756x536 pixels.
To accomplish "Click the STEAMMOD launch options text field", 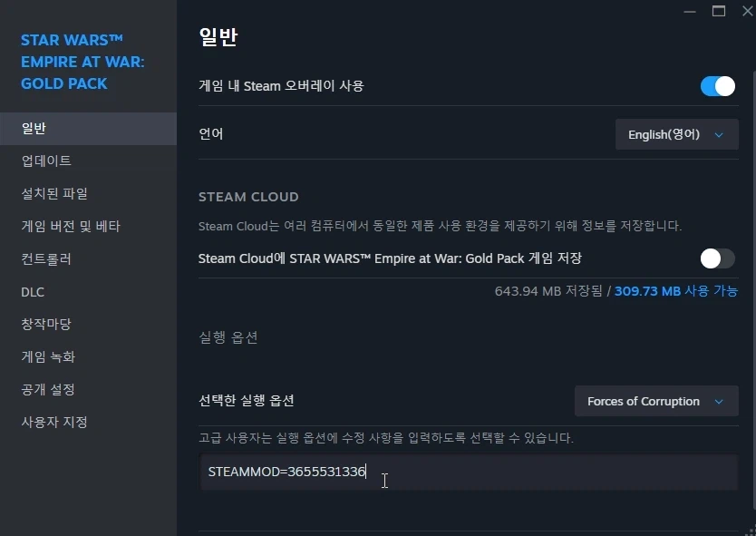I will pos(363,471).
